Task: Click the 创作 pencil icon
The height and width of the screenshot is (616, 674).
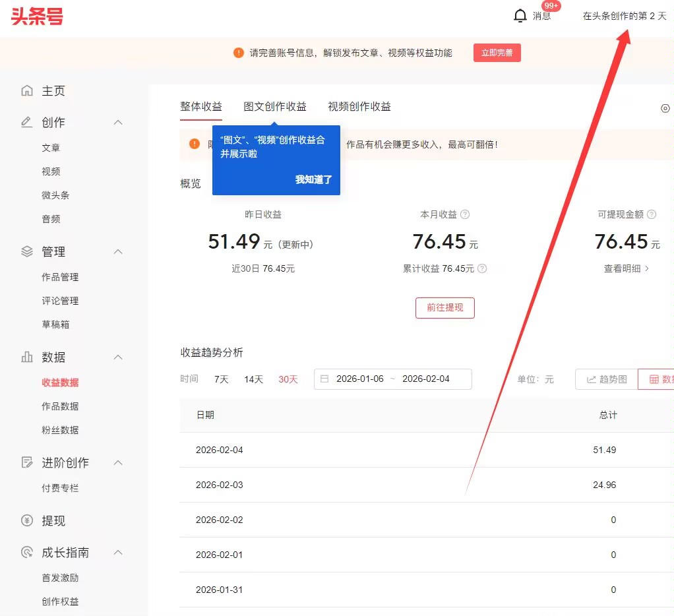Action: tap(26, 122)
